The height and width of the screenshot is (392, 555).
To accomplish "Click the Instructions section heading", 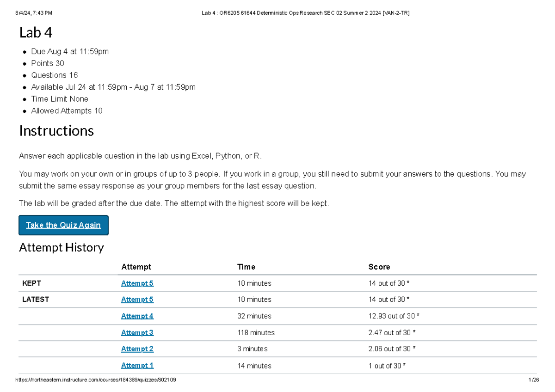I will 56,131.
